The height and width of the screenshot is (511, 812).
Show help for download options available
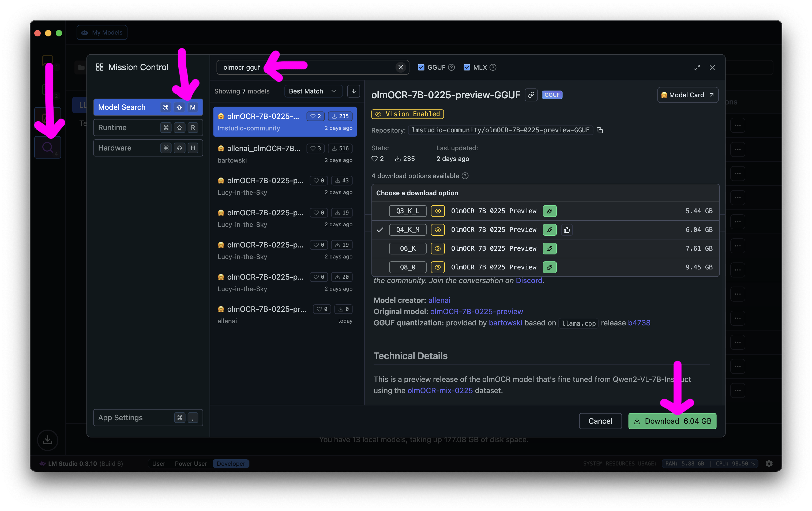(x=465, y=176)
